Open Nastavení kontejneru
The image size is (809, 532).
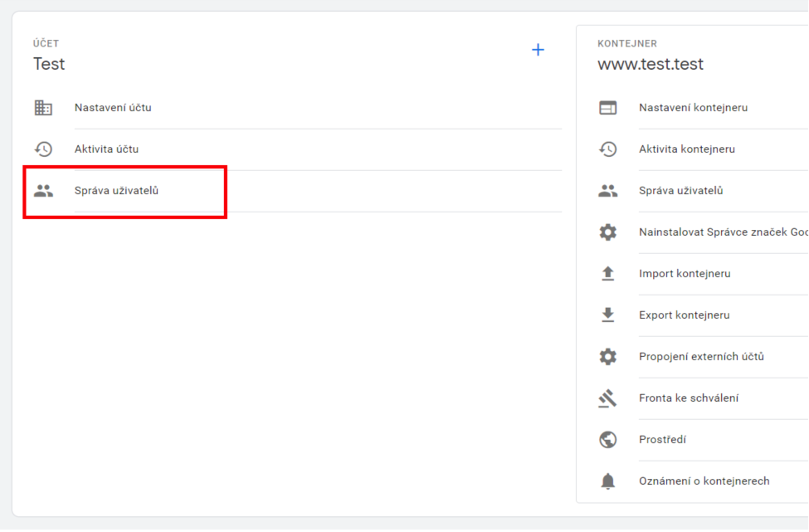(x=693, y=108)
